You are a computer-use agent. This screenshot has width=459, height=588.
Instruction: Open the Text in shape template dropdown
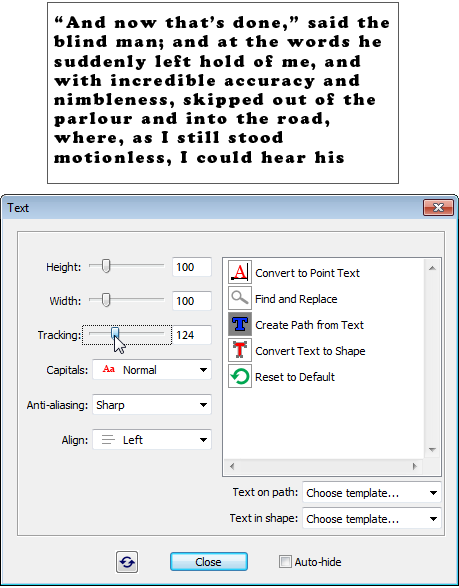(x=372, y=519)
